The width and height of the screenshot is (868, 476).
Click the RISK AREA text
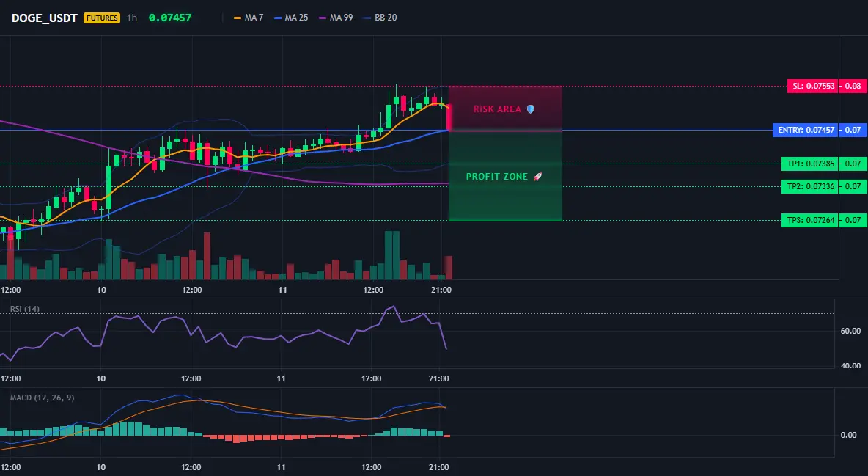tap(497, 109)
